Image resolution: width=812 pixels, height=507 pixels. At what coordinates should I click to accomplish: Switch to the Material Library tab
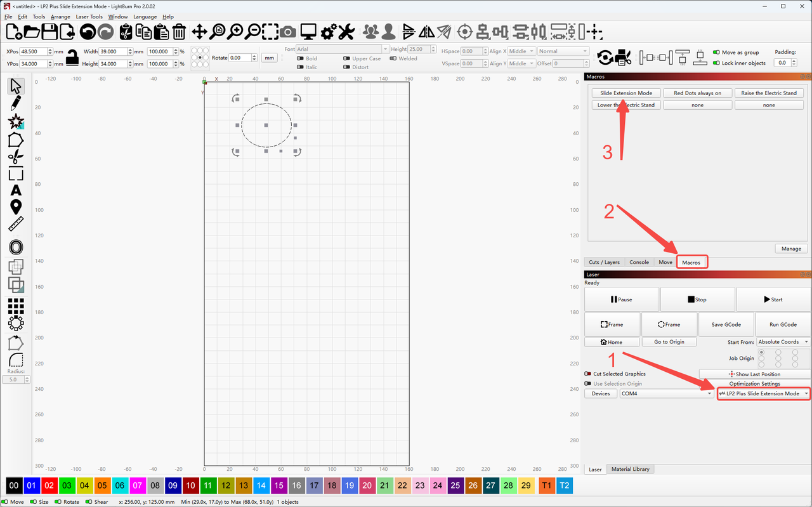click(630, 469)
